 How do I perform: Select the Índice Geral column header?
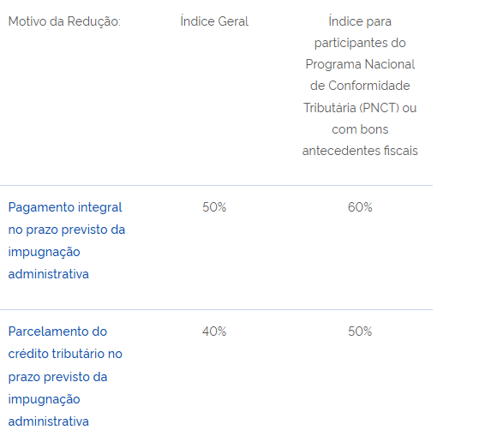214,21
